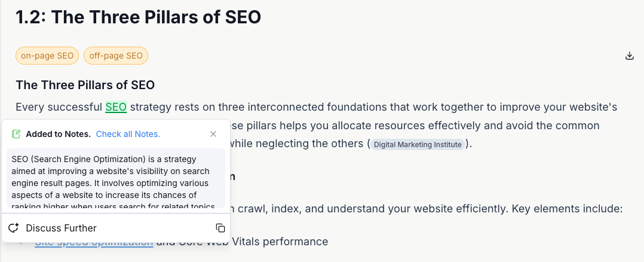Close the Added to Notes popup
The height and width of the screenshot is (262, 644).
click(x=213, y=134)
